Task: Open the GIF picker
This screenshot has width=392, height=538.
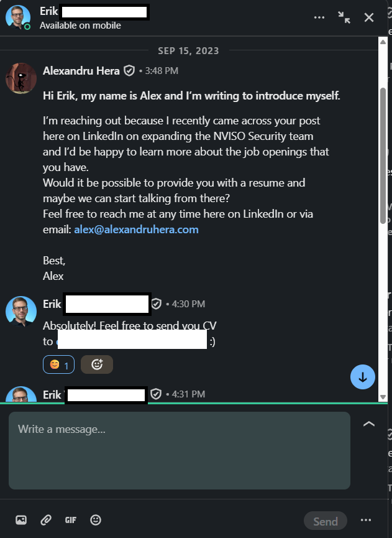Action: point(71,520)
